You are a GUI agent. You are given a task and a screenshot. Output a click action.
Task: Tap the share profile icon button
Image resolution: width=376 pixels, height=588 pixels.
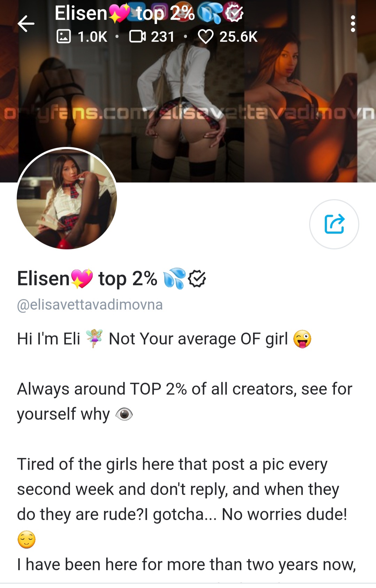click(x=334, y=224)
